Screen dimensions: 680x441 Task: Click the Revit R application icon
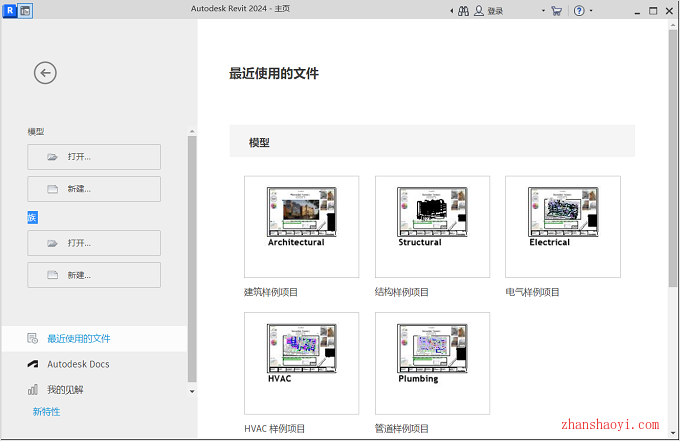click(x=10, y=10)
